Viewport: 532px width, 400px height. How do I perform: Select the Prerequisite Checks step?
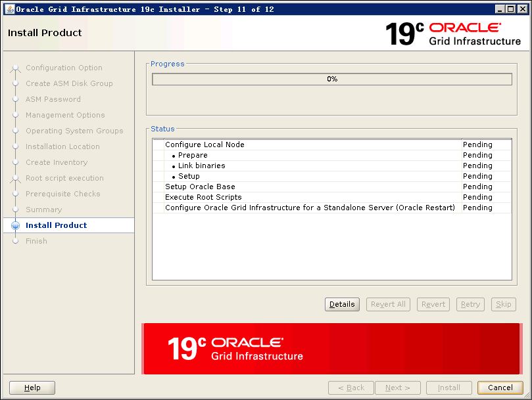62,194
